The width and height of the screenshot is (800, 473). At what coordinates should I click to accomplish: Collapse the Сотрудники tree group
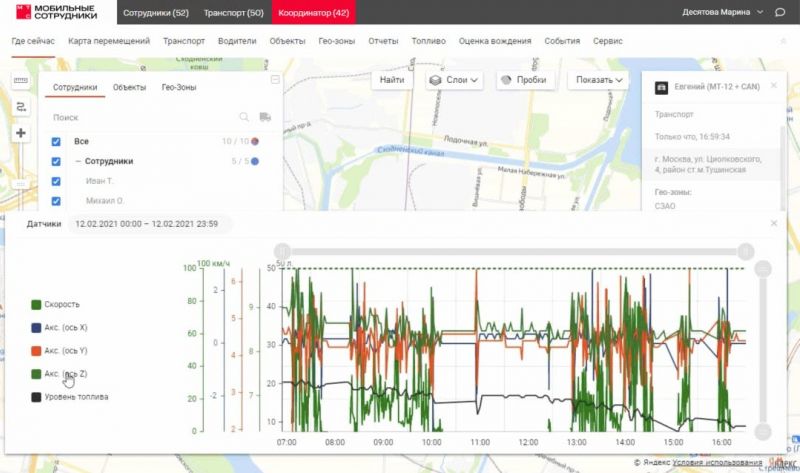pos(77,161)
